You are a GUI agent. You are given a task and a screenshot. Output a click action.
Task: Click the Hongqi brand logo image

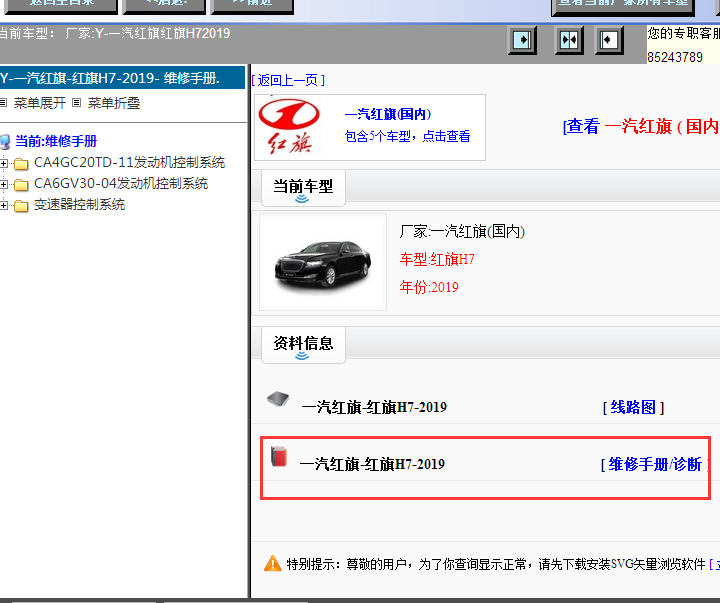coord(289,127)
